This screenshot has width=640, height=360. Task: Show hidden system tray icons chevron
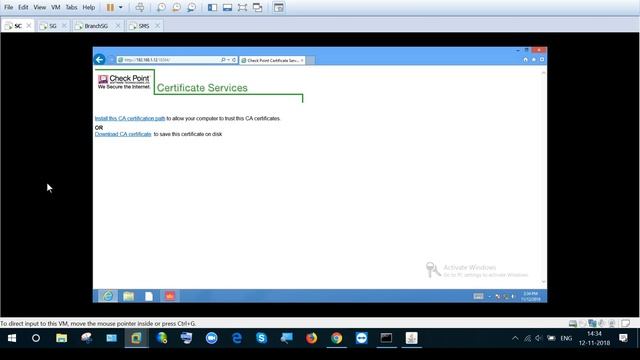[515, 338]
